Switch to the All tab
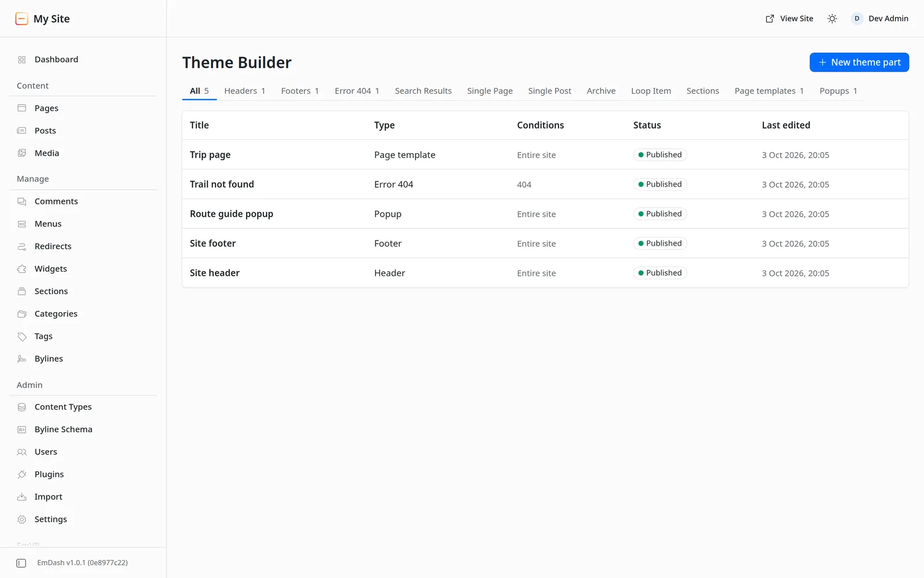The image size is (924, 578). click(199, 91)
